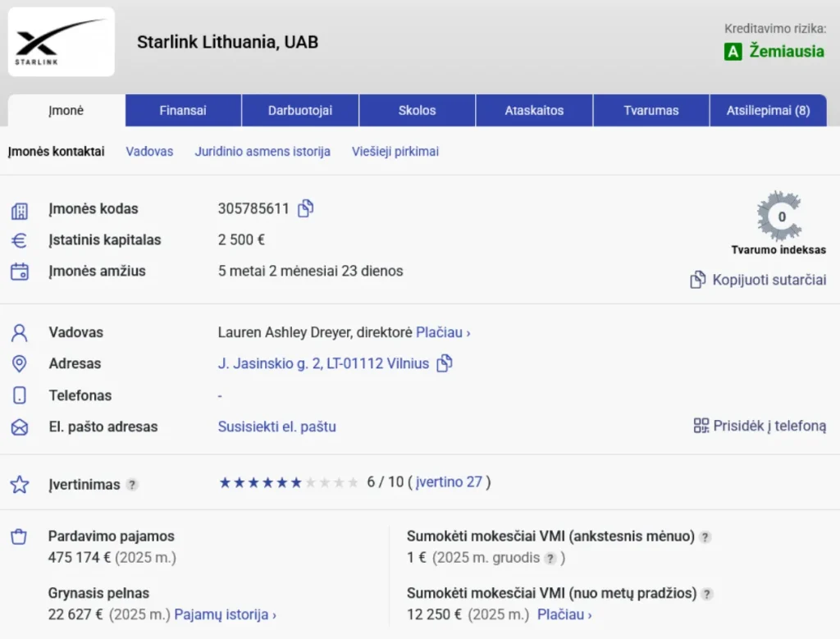
Task: Switch to the Ataskaitos tab
Action: (534, 111)
